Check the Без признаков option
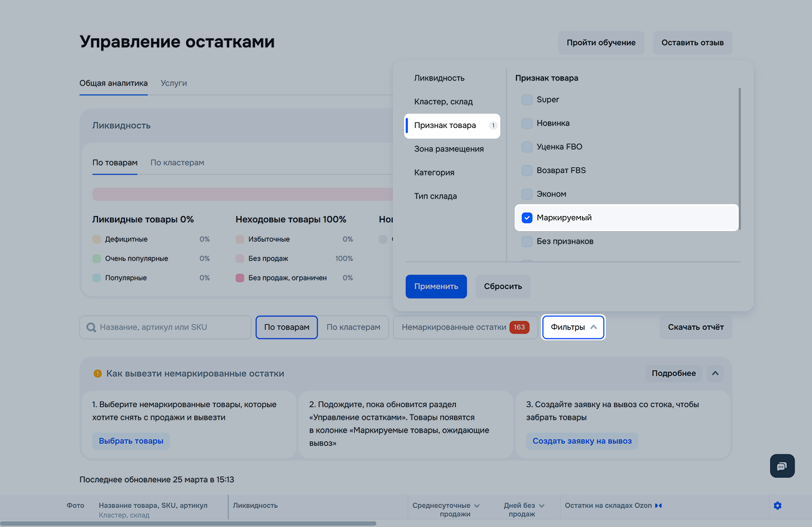Viewport: 812px width, 527px height. [527, 241]
